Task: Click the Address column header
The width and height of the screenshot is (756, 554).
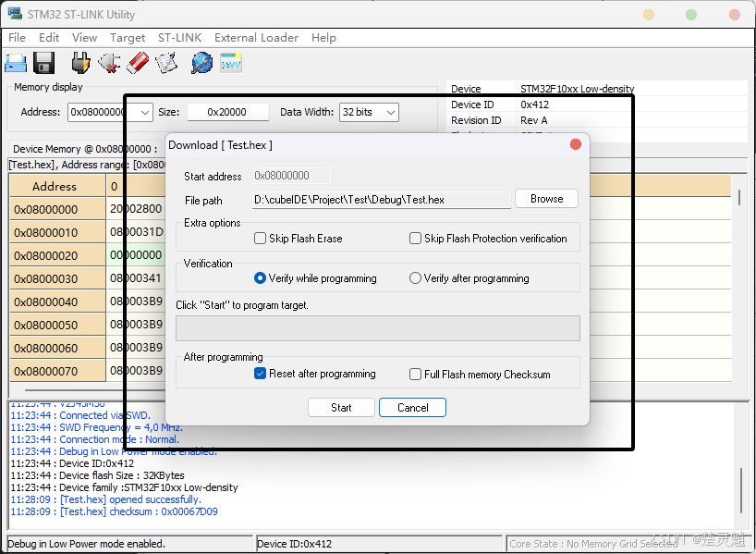Action: pos(57,186)
